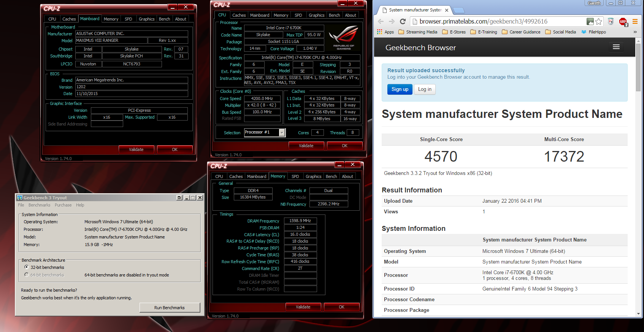Click the Geekbench 3 Tryout title bar icon
The height and width of the screenshot is (332, 644).
tap(20, 198)
